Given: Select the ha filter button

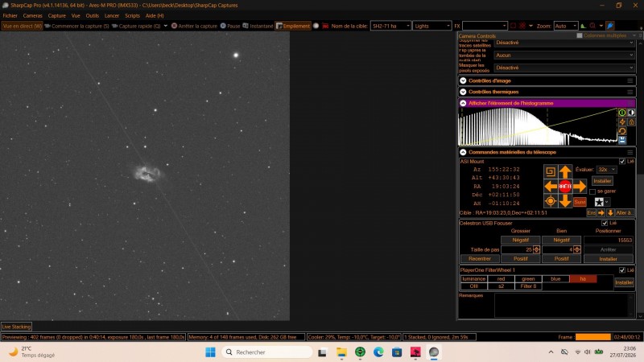Looking at the screenshot, I should [583, 278].
